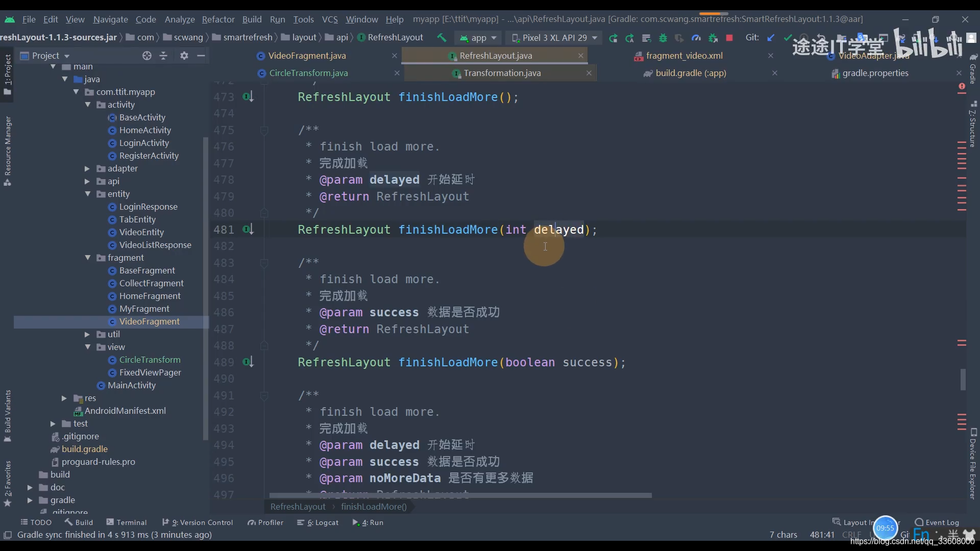Click the editor vertical scrollbar thumb
Screen dimensions: 980x551
point(963,380)
